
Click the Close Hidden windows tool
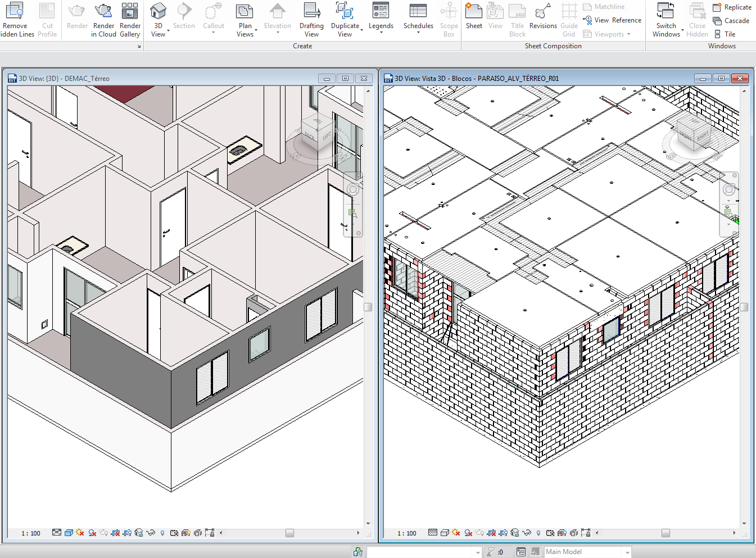point(697,20)
